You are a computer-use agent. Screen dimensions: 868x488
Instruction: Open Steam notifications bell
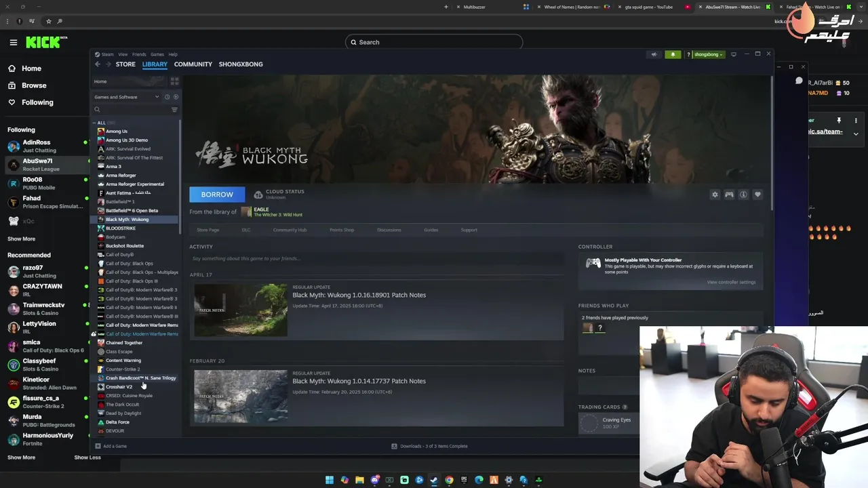pyautogui.click(x=673, y=54)
